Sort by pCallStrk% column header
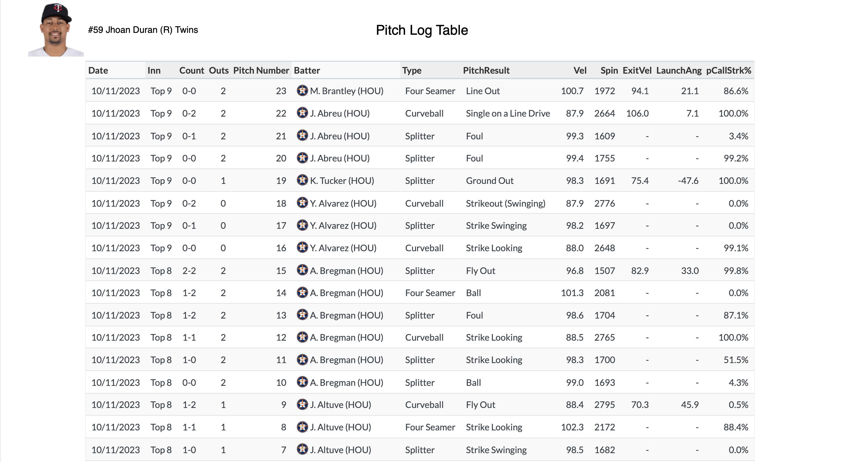The image size is (868, 462). coord(728,70)
